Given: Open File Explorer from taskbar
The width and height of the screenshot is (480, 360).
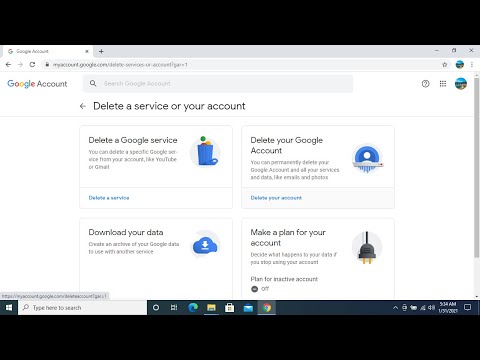Looking at the screenshot, I should click(211, 307).
